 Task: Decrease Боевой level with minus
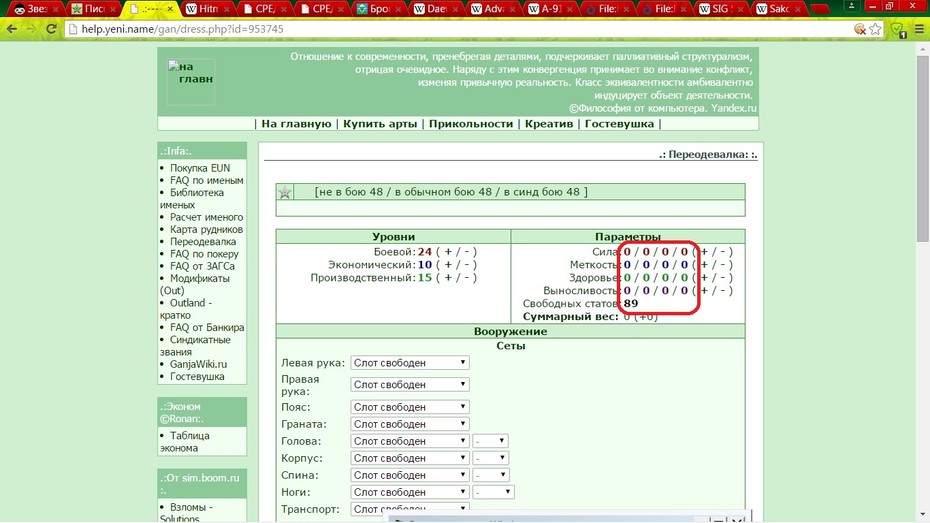pos(467,252)
